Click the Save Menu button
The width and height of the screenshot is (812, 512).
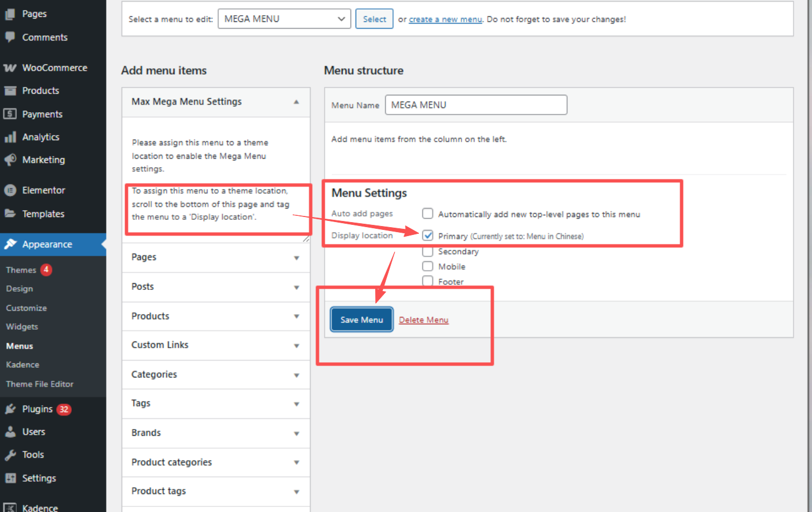click(x=362, y=320)
